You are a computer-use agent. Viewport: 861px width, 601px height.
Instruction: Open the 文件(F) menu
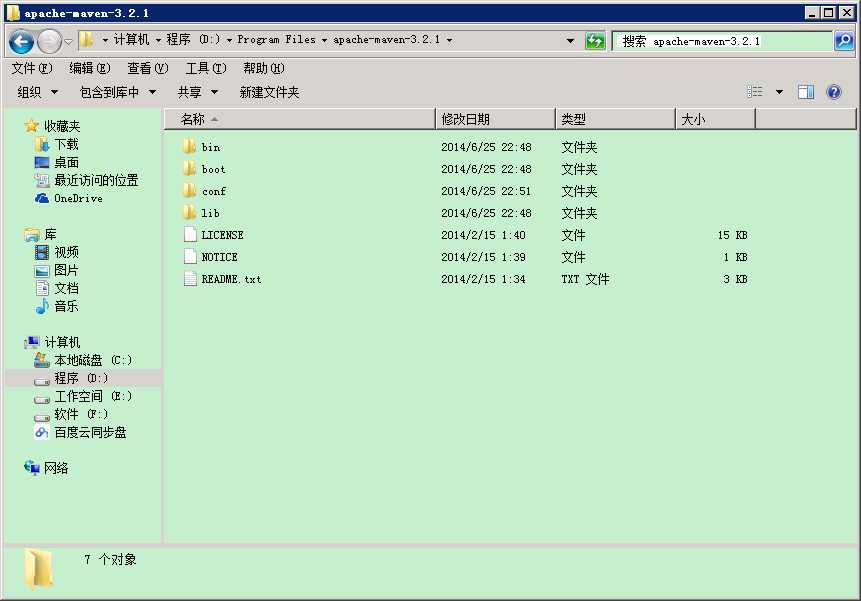click(32, 68)
